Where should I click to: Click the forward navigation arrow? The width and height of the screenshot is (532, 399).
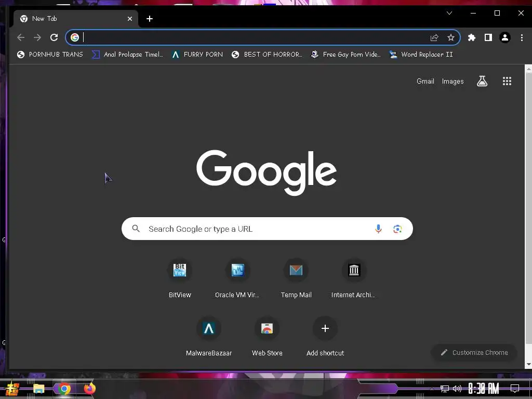pos(37,37)
